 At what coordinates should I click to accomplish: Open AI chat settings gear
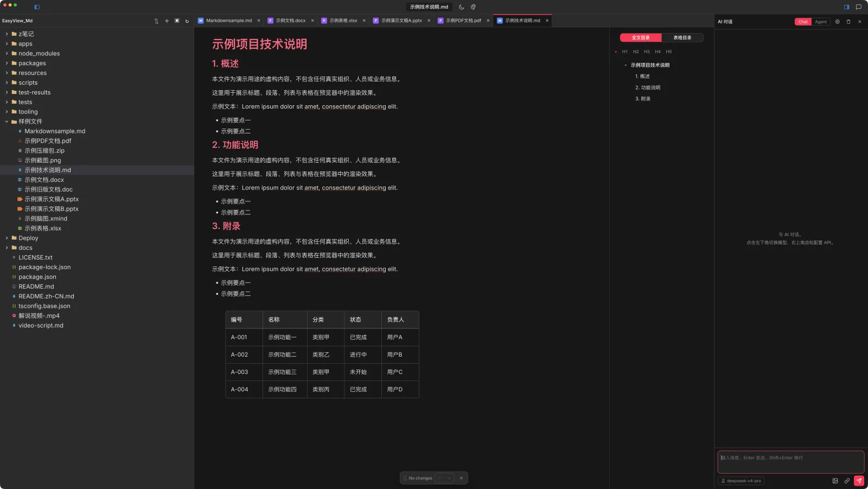pyautogui.click(x=837, y=22)
